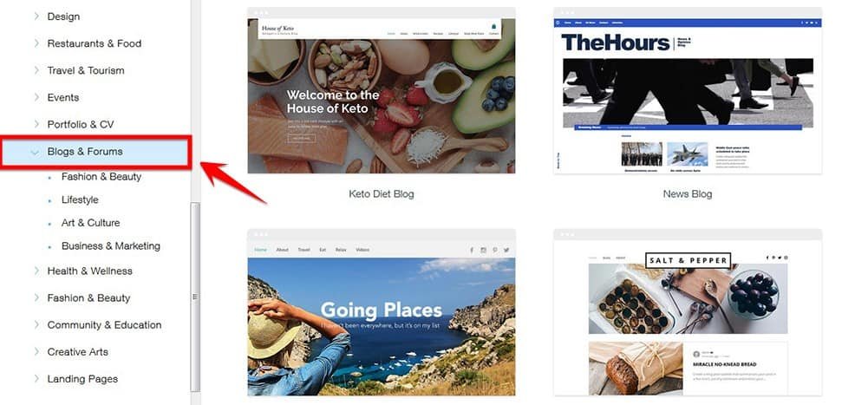Select the Fashion & Beauty subcategory bullet
This screenshot has height=405, width=868.
[x=49, y=177]
